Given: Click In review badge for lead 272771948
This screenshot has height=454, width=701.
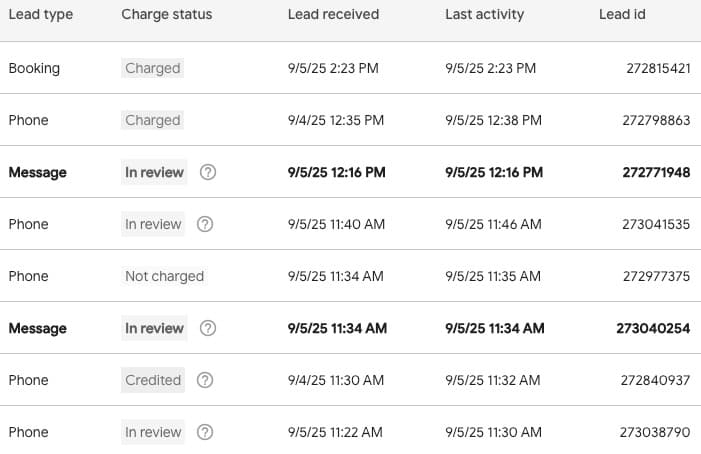Looking at the screenshot, I should coord(154,172).
